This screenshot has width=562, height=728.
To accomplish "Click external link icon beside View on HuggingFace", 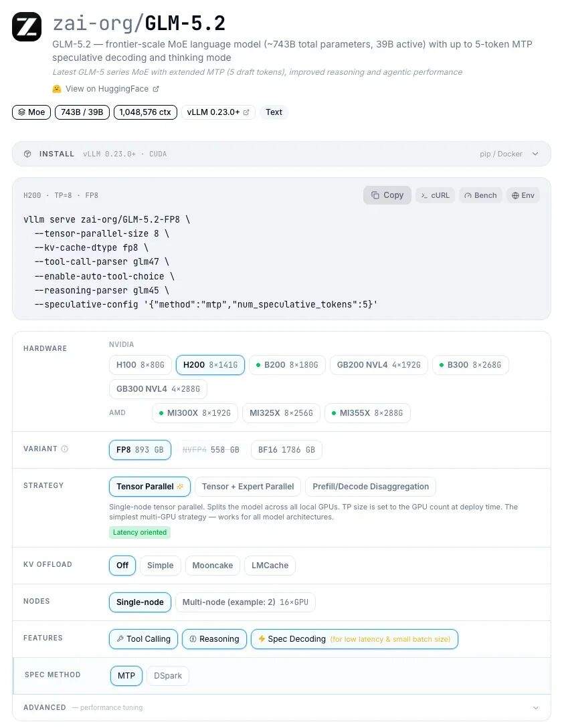I will pos(156,89).
